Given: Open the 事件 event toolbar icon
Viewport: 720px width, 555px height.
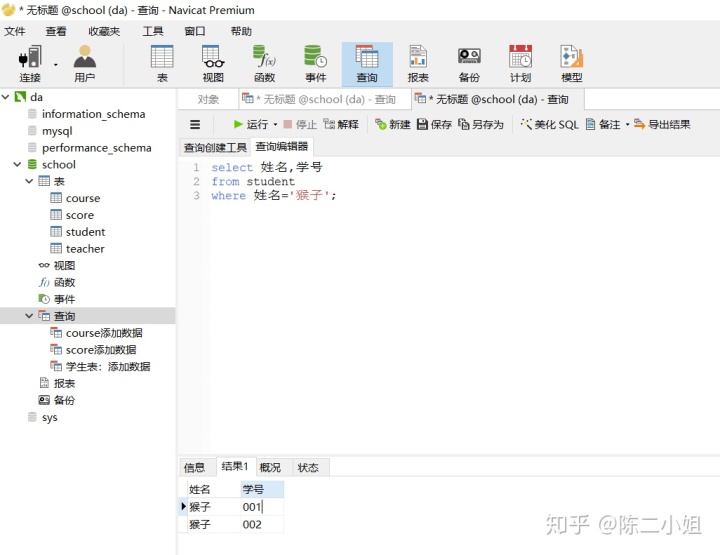Looking at the screenshot, I should pyautogui.click(x=316, y=64).
